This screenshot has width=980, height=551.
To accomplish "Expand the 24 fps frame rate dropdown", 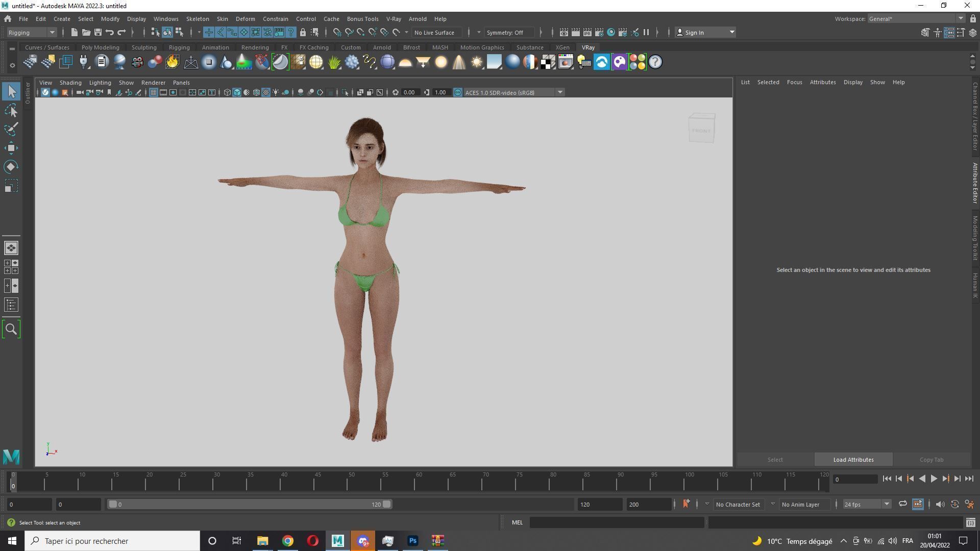I will (887, 504).
